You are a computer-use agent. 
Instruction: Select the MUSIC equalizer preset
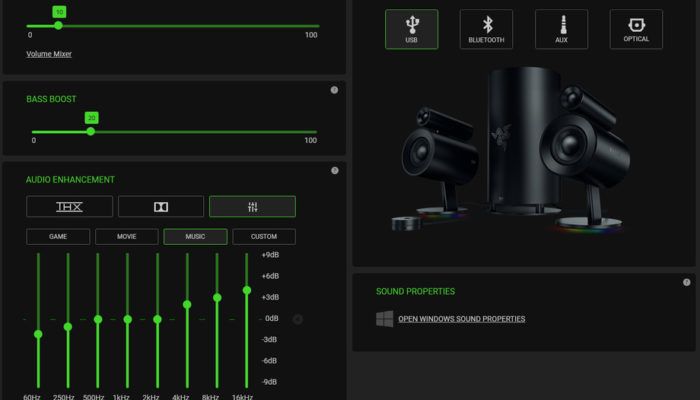(195, 237)
